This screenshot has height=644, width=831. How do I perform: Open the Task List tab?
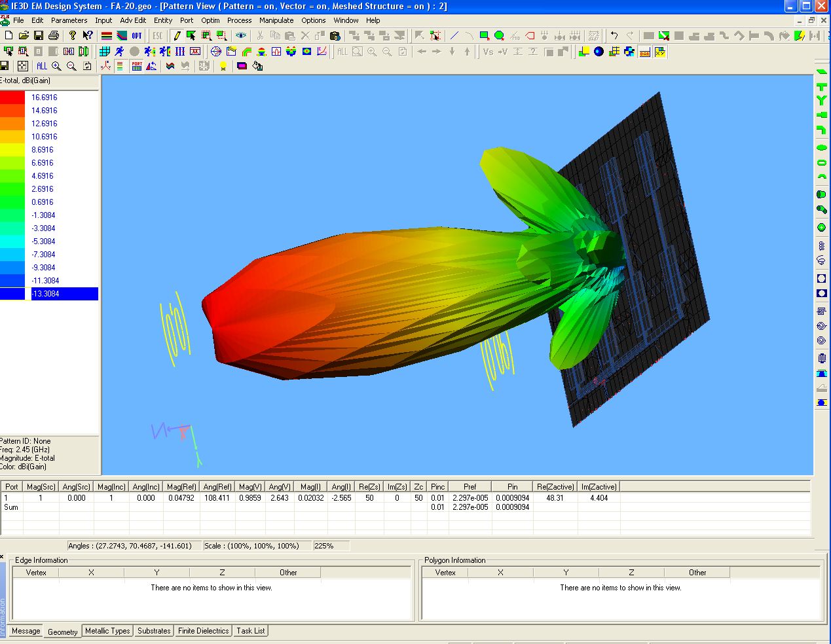click(250, 631)
